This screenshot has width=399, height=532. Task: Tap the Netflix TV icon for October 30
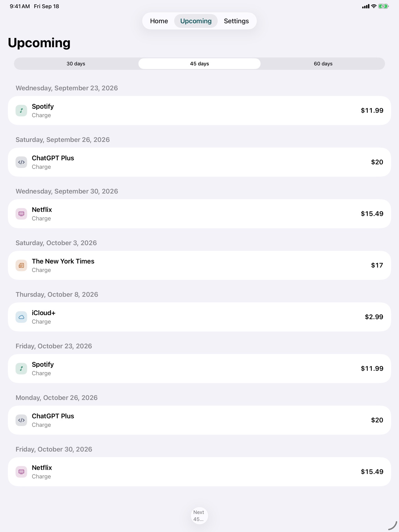[x=21, y=472]
